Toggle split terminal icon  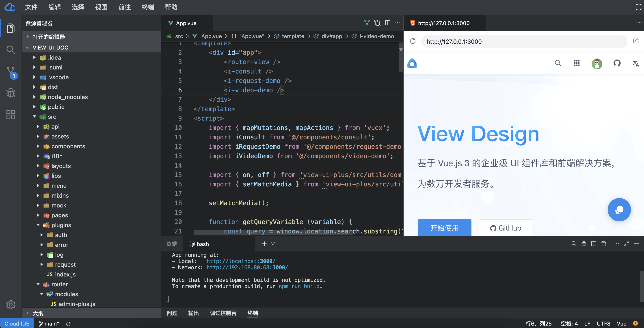tap(594, 244)
